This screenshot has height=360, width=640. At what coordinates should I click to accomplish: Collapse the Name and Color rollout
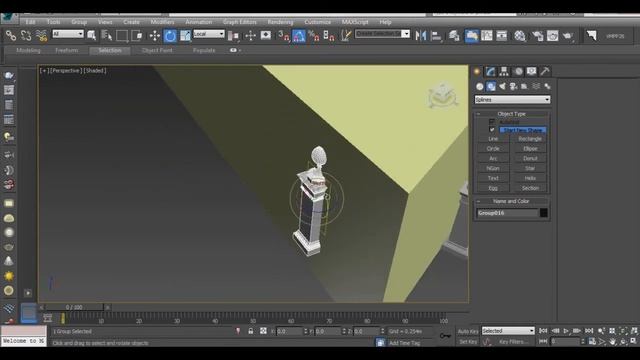coord(511,201)
